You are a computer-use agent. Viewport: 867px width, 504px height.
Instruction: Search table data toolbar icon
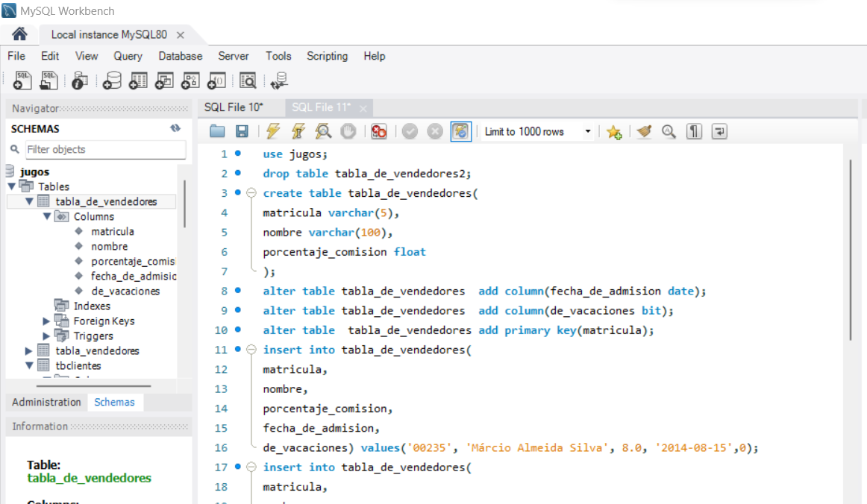click(x=248, y=81)
